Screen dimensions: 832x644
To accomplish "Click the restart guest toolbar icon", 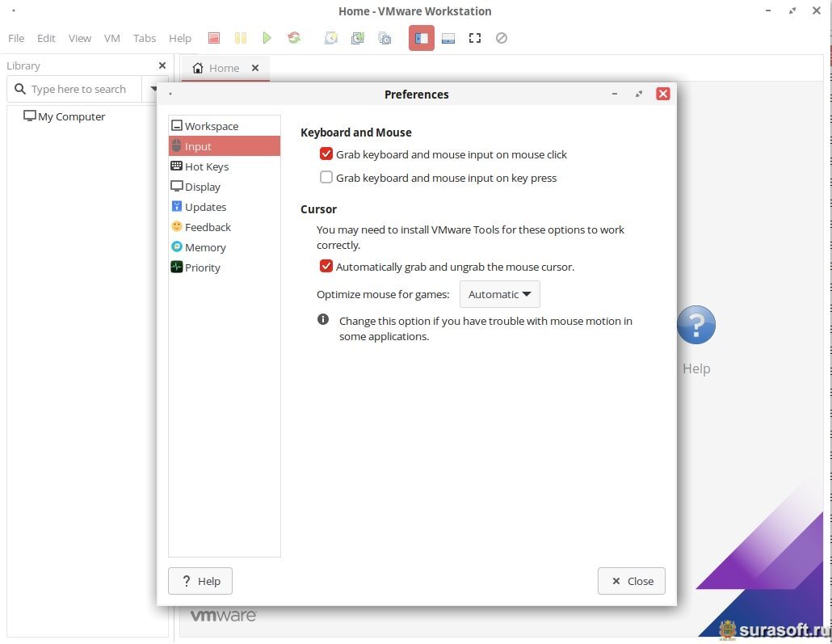I will tap(294, 38).
